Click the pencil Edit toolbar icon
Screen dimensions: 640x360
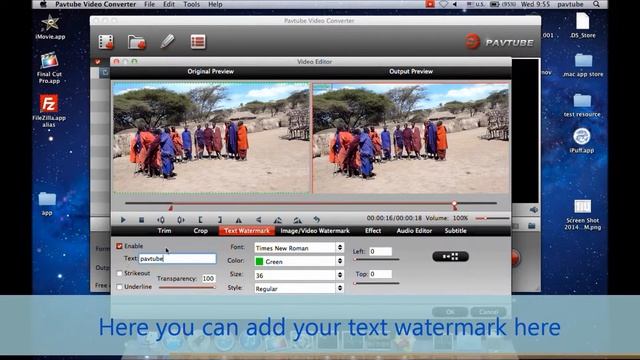[x=167, y=41]
